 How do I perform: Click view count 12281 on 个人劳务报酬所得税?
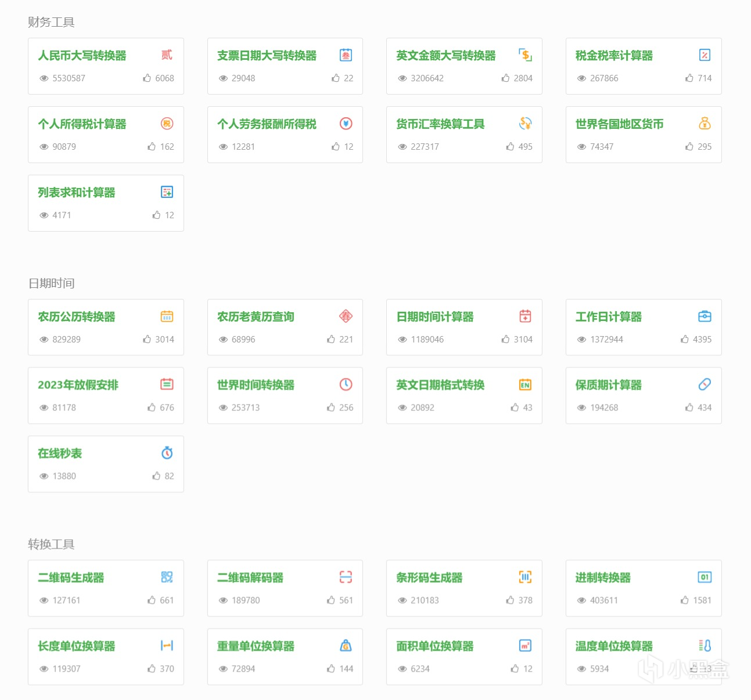click(243, 147)
